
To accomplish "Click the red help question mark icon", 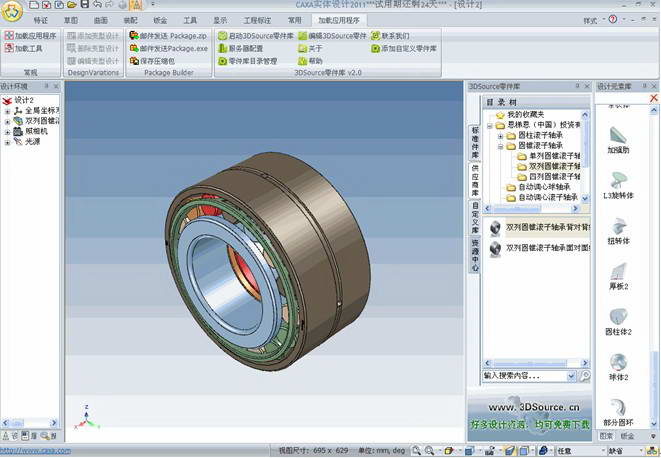I will tap(613, 19).
